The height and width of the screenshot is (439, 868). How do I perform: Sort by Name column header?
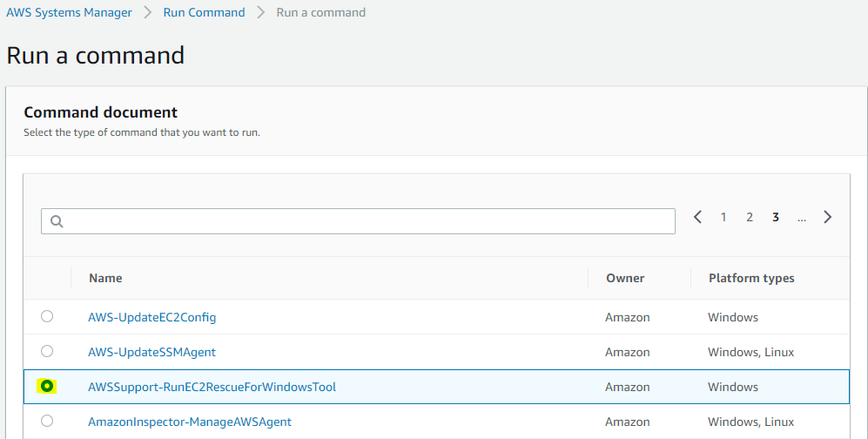pos(105,278)
